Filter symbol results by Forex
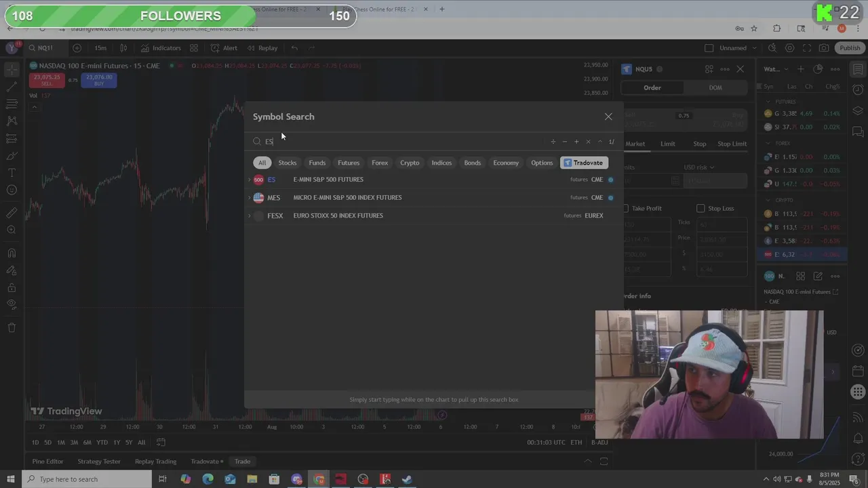Viewport: 868px width, 488px height. pos(380,163)
